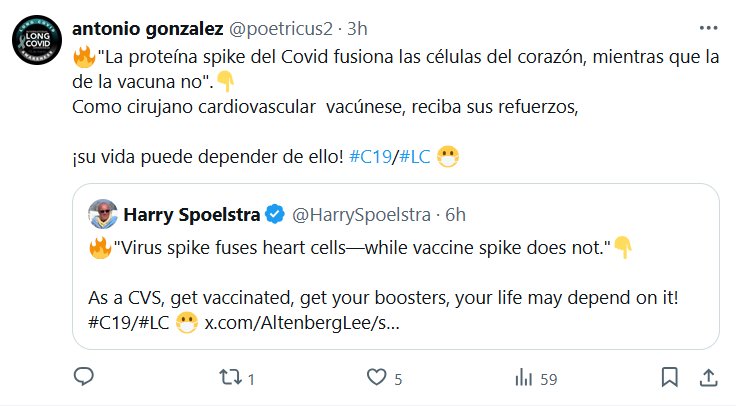The image size is (736, 406).
Task: Click the repost arrows icon
Action: click(x=229, y=378)
